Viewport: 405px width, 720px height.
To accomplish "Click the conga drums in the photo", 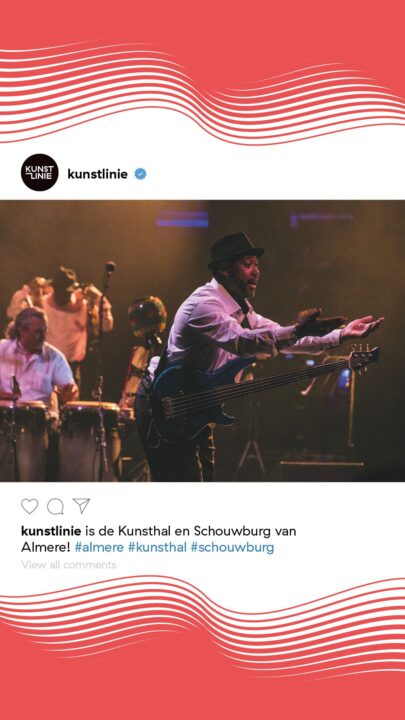I will click(60, 439).
